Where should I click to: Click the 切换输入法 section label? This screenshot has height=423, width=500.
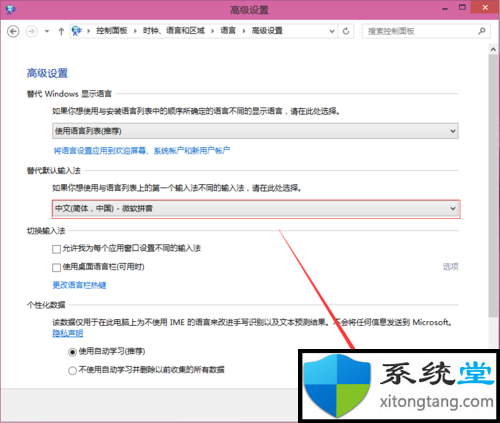(46, 231)
